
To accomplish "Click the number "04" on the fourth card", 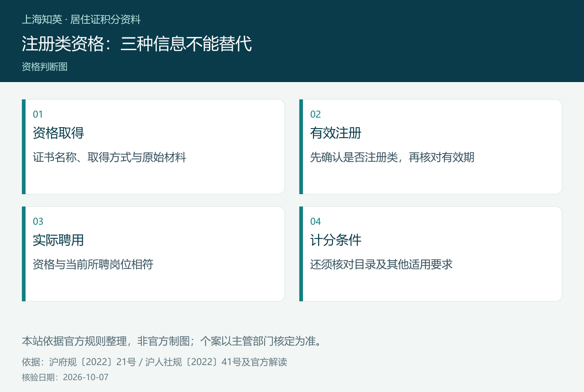I will [x=315, y=222].
